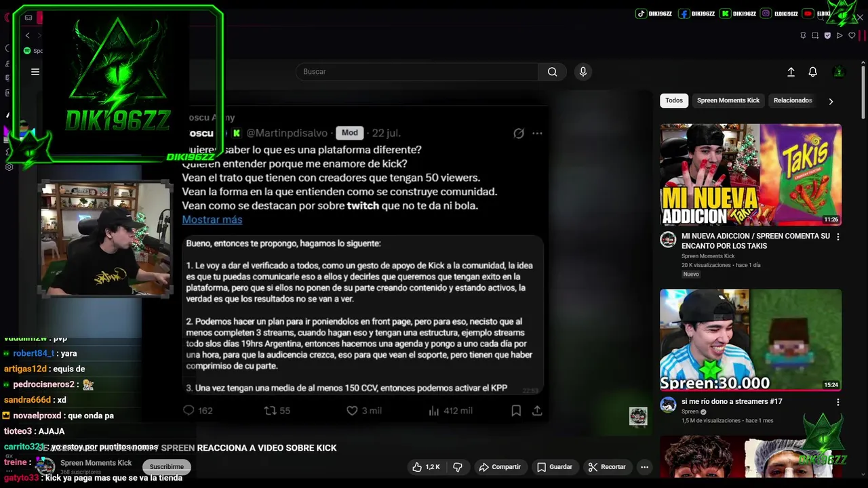Click into the Buscar search field
This screenshot has height=488, width=868.
point(417,72)
